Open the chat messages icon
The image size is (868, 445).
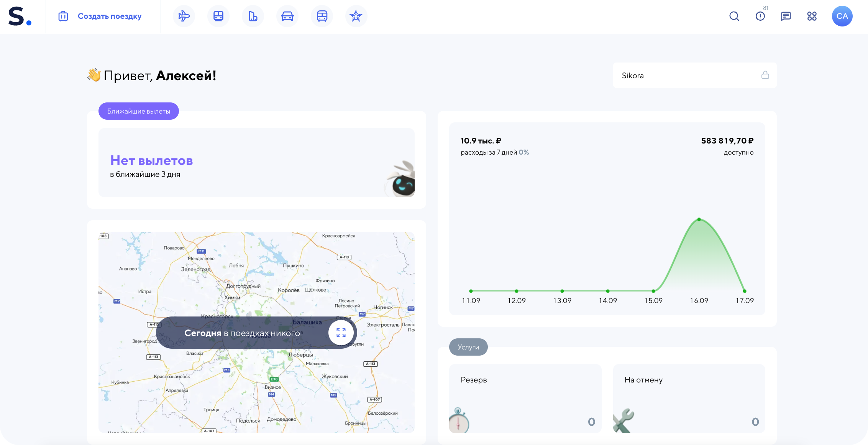point(786,16)
